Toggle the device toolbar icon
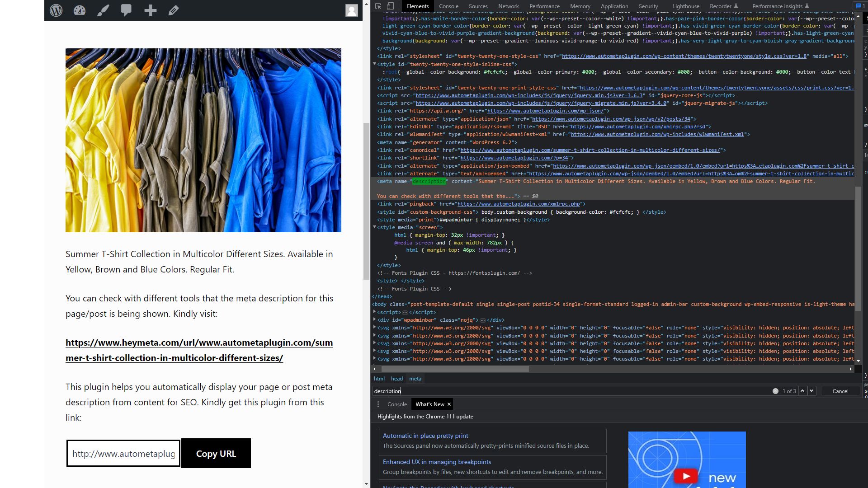 click(x=390, y=6)
